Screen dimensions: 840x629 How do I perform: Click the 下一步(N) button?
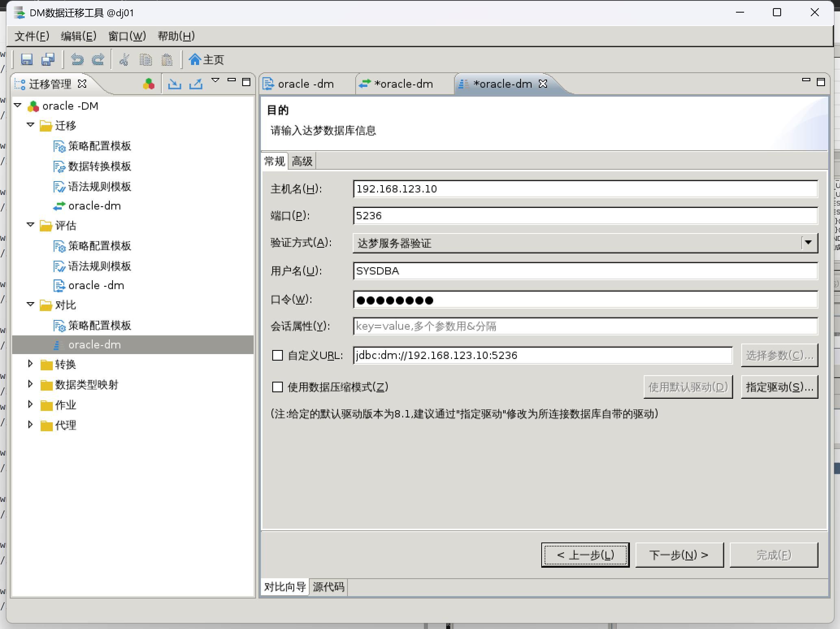[679, 555]
